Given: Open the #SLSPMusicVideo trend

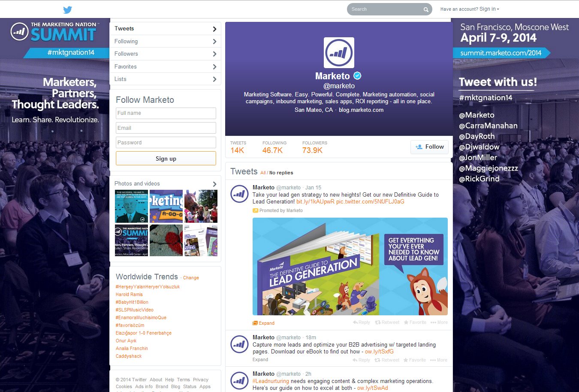Looking at the screenshot, I should click(x=135, y=310).
